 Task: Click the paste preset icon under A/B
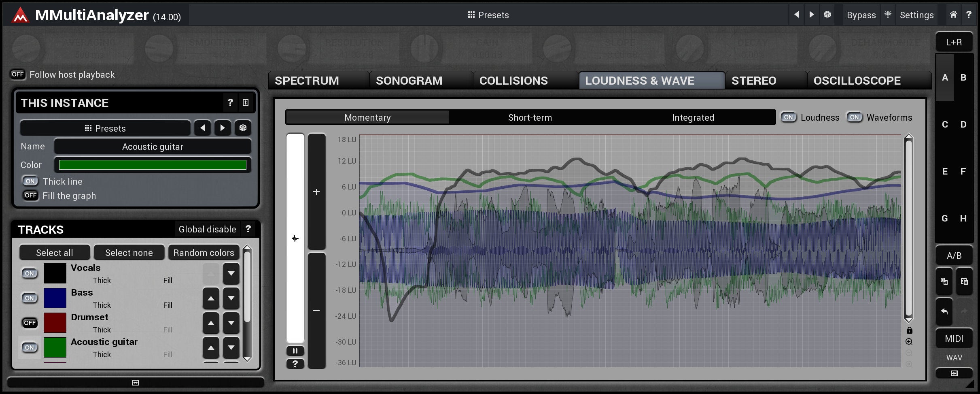(x=964, y=281)
